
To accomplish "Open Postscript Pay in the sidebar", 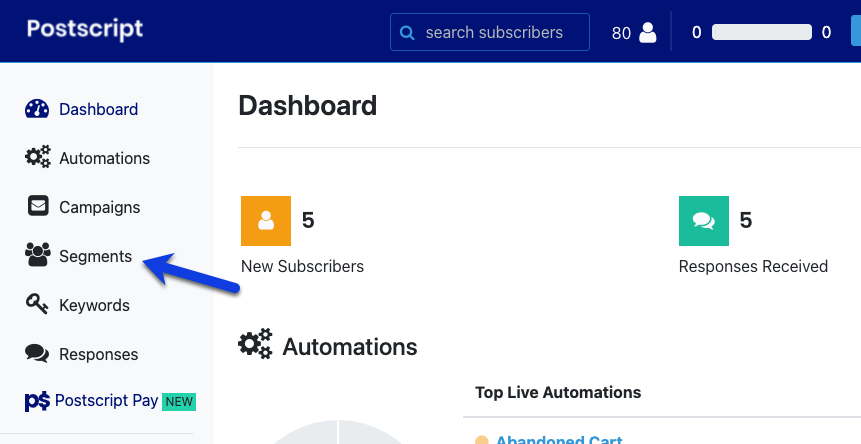I will coord(107,401).
